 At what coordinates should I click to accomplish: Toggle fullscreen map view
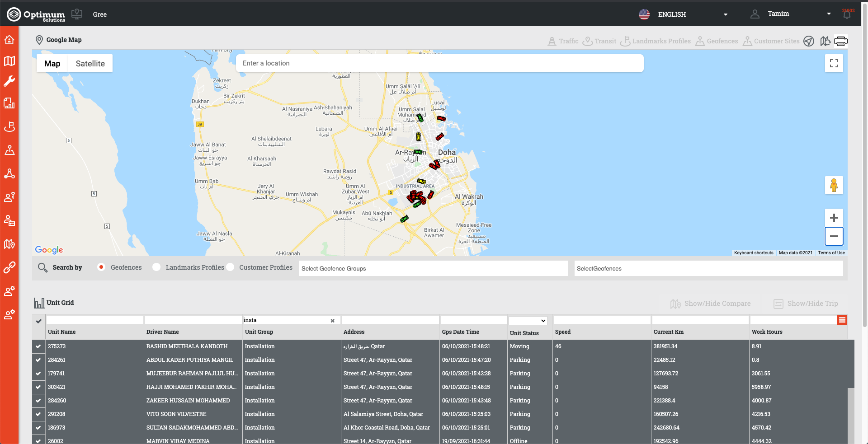(834, 63)
